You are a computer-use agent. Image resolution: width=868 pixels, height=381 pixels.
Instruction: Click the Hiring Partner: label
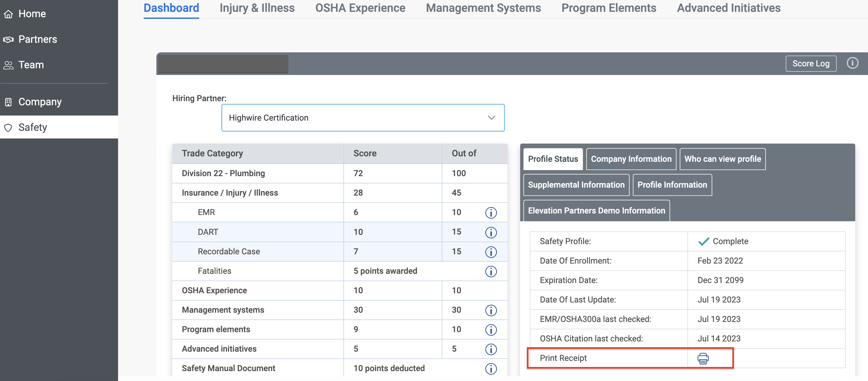point(199,99)
